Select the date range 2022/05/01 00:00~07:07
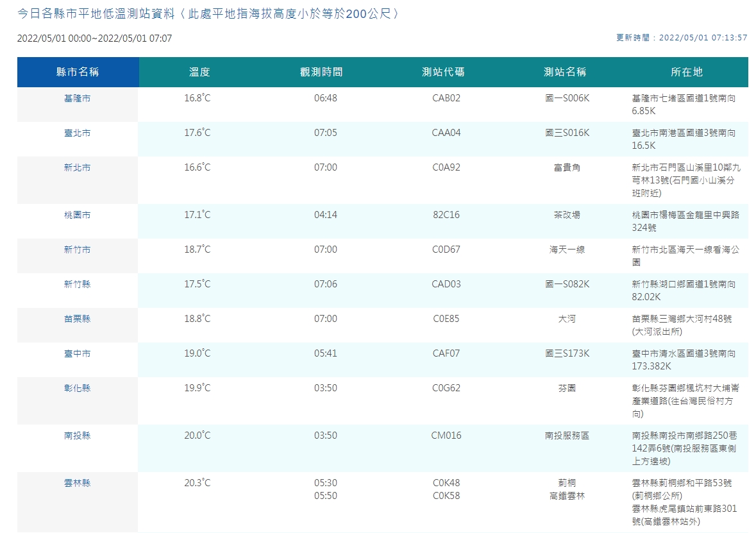Image resolution: width=756 pixels, height=533 pixels. tap(94, 38)
